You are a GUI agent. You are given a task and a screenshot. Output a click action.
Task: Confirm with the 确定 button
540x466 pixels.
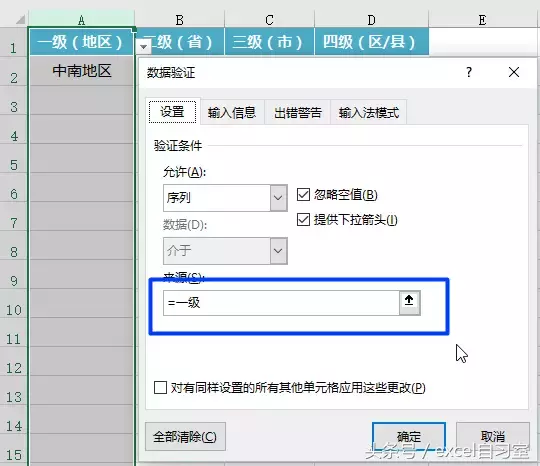click(x=409, y=436)
